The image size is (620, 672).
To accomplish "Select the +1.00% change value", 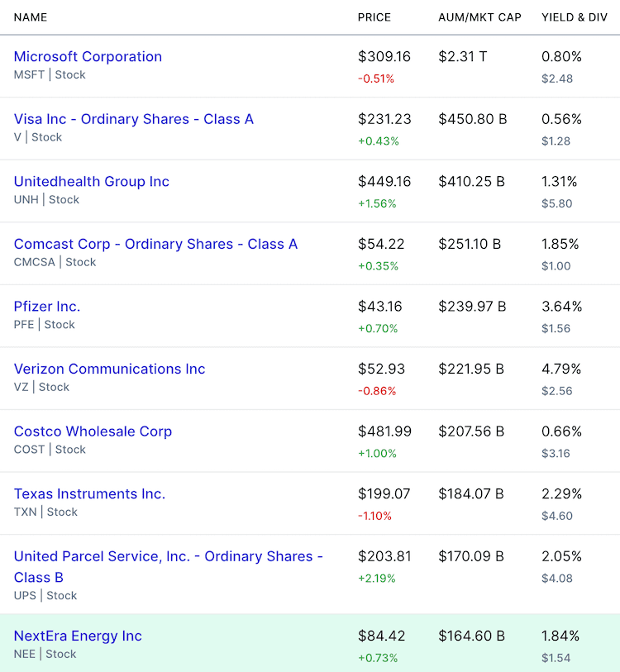I will (377, 454).
